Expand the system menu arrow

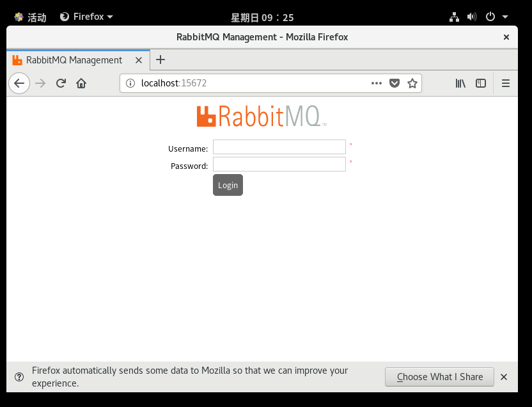[x=505, y=17]
